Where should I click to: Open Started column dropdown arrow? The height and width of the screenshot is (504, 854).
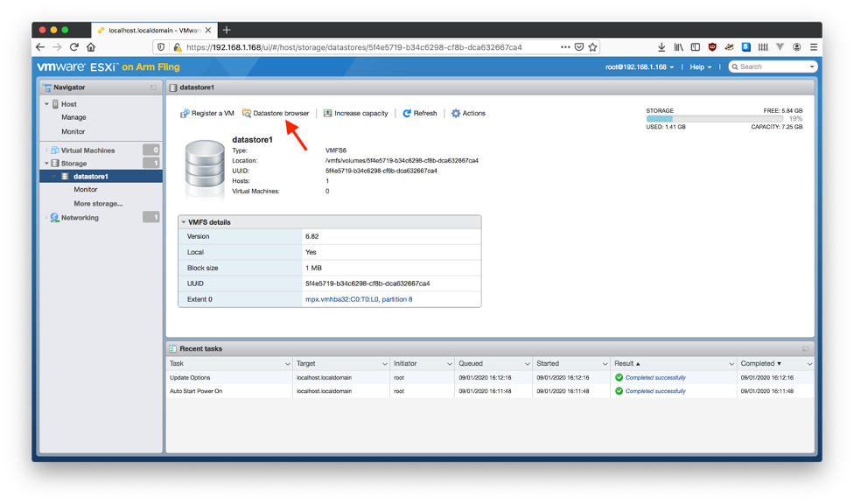(605, 364)
